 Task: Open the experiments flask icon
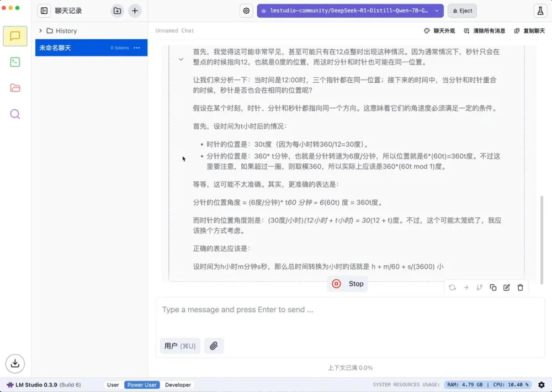[539, 10]
